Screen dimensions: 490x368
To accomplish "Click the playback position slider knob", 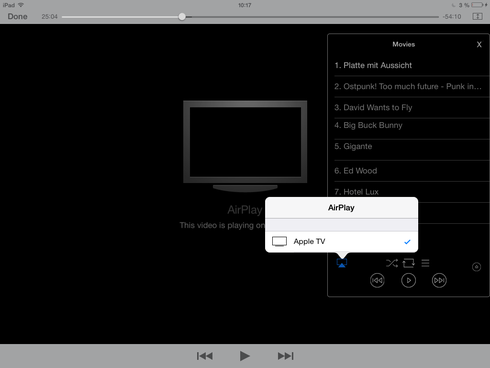I will [x=182, y=17].
